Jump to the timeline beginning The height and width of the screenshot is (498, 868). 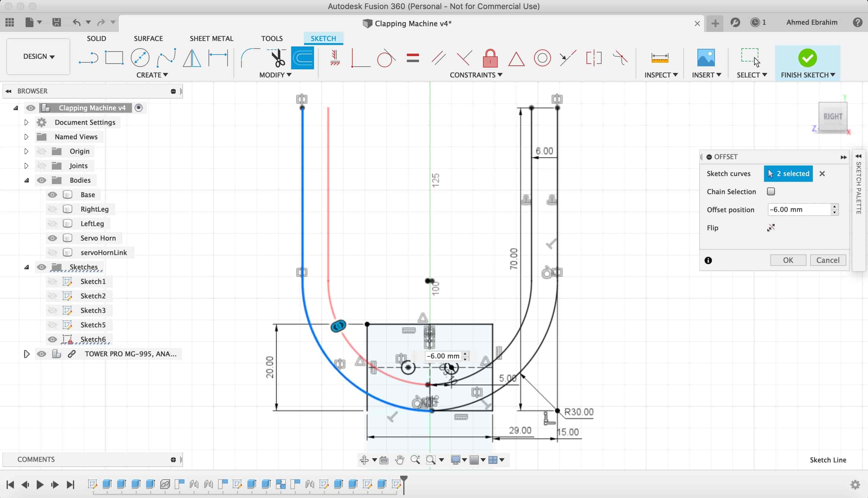pyautogui.click(x=10, y=484)
